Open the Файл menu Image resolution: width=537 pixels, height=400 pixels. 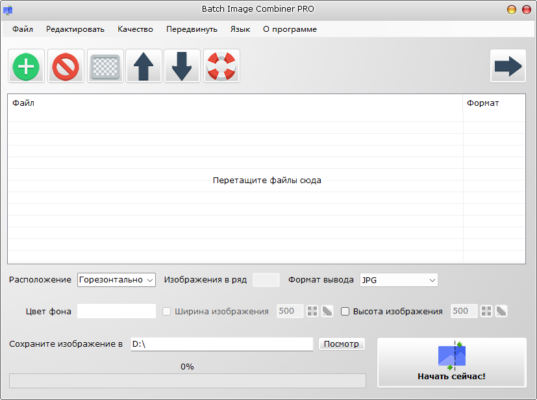point(23,29)
